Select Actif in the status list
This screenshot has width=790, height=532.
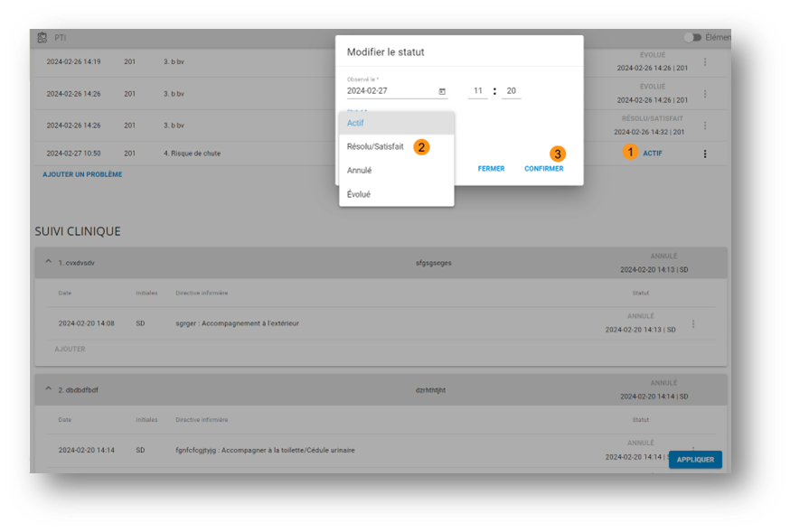point(356,123)
